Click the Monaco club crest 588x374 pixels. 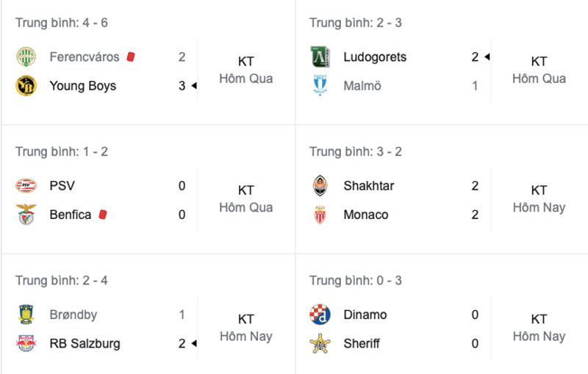point(320,215)
